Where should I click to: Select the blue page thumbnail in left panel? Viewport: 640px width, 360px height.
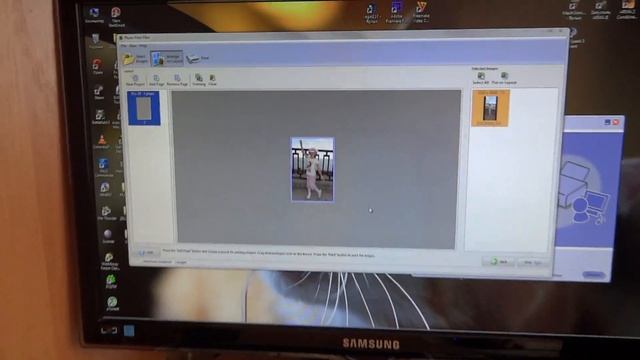(144, 108)
